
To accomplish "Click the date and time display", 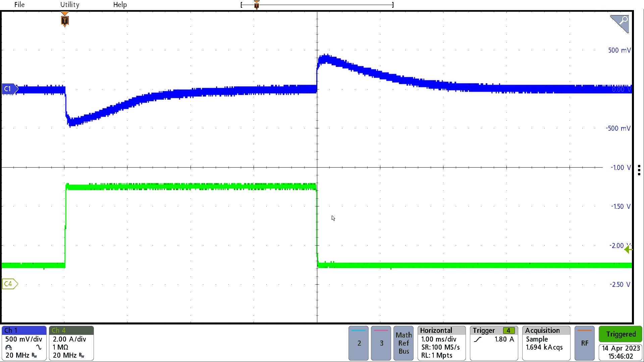I will click(x=621, y=352).
